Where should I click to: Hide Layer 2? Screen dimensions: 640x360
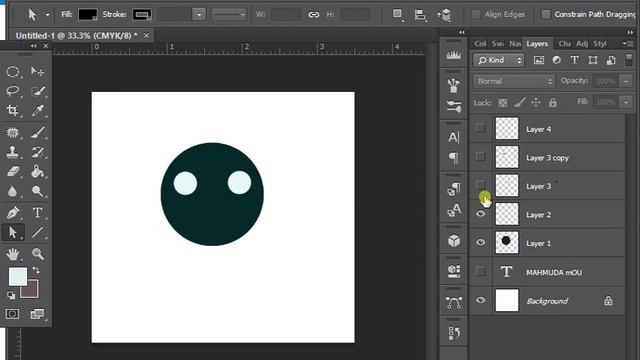[x=480, y=213]
